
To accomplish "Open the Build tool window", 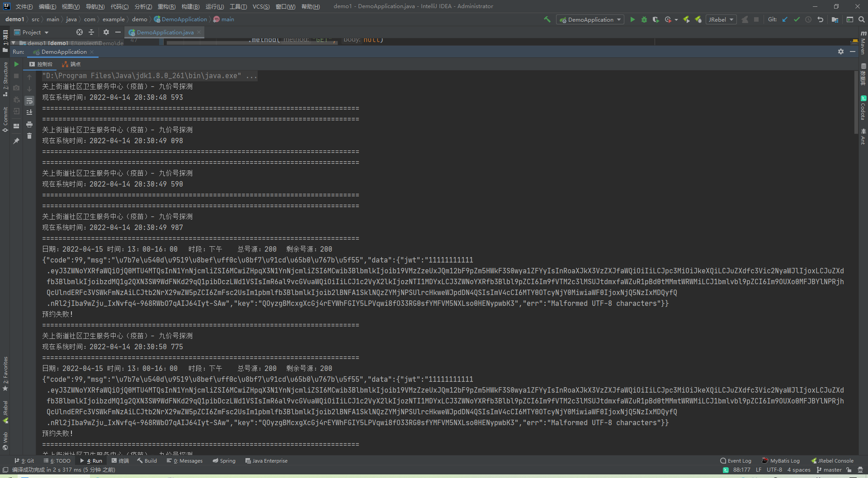I will [147, 461].
